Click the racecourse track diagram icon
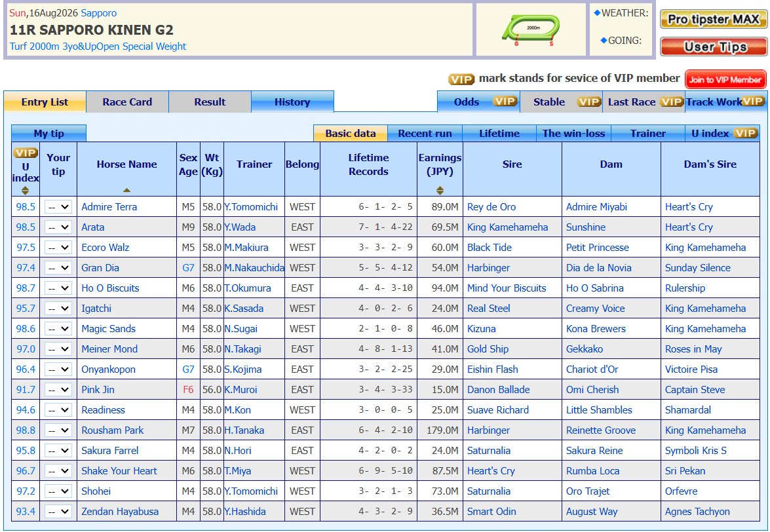Screen dimensions: 770x532 click(531, 29)
